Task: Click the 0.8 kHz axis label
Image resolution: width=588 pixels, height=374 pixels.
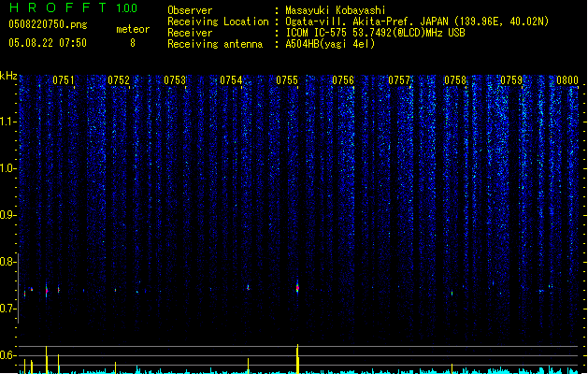Action: (x=8, y=262)
